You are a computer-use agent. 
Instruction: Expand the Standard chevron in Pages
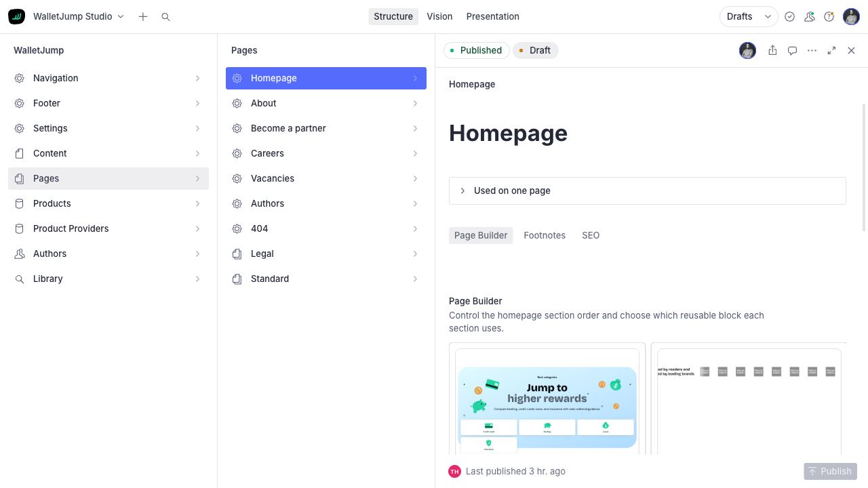415,279
